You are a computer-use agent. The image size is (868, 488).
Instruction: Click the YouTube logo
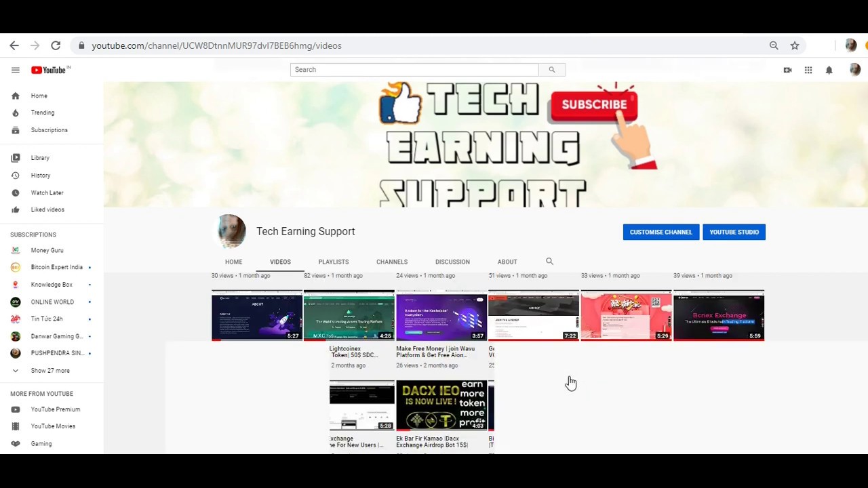pos(50,70)
